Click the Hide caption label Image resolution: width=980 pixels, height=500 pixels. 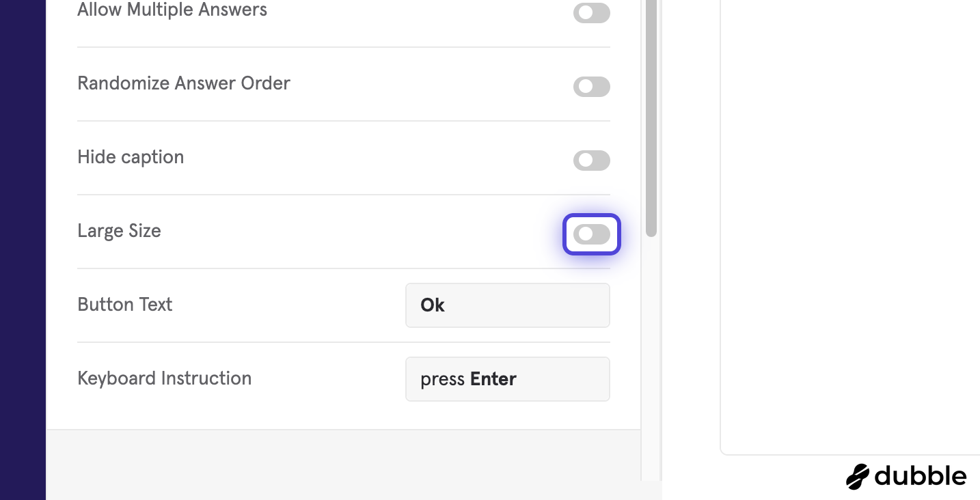pos(131,157)
